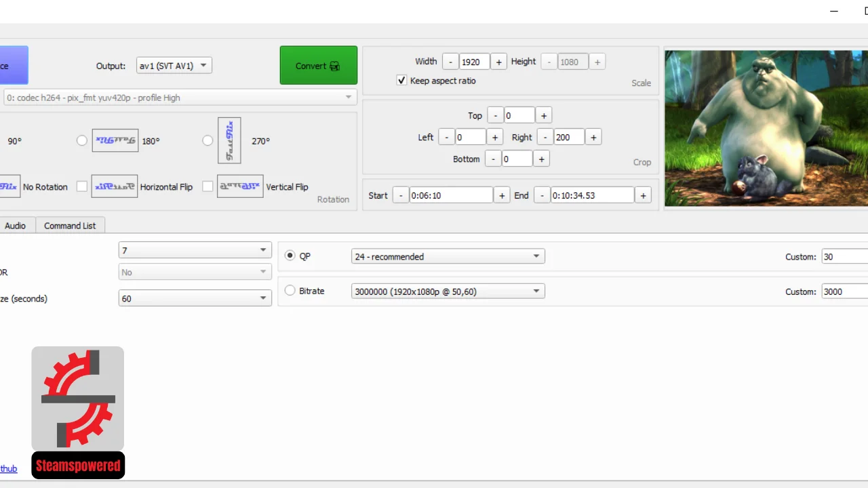This screenshot has height=488, width=868.
Task: Click the Bottom crop value field
Action: [517, 159]
